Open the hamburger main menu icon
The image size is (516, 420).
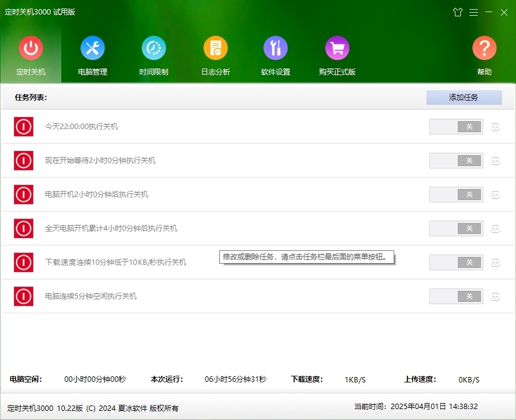coord(474,13)
